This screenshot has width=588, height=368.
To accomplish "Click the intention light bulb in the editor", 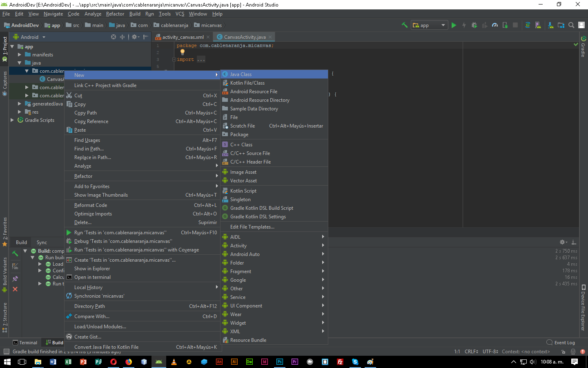I will point(183,52).
